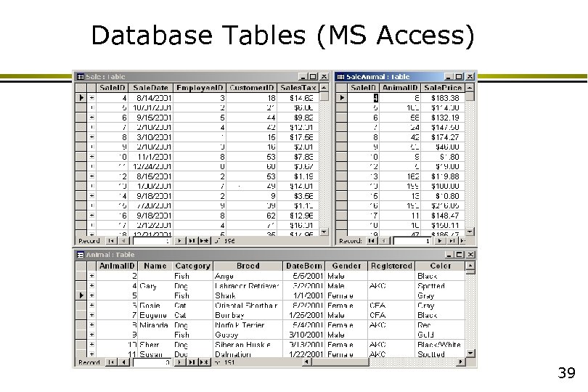This screenshot has height=392, width=588.
Task: Click right arrow of Animal horizontal scrollbar
Action: point(460,362)
